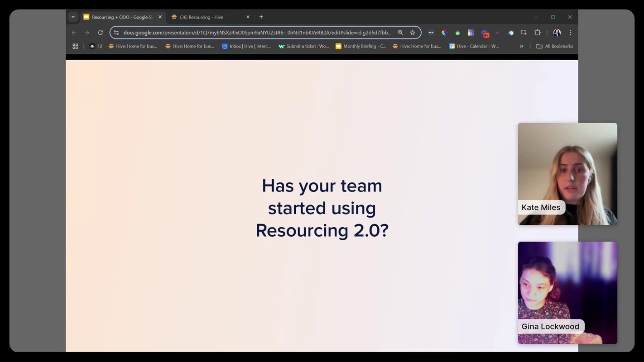This screenshot has height=362, width=644.
Task: Click the screen capture extension icon
Action: (524, 32)
